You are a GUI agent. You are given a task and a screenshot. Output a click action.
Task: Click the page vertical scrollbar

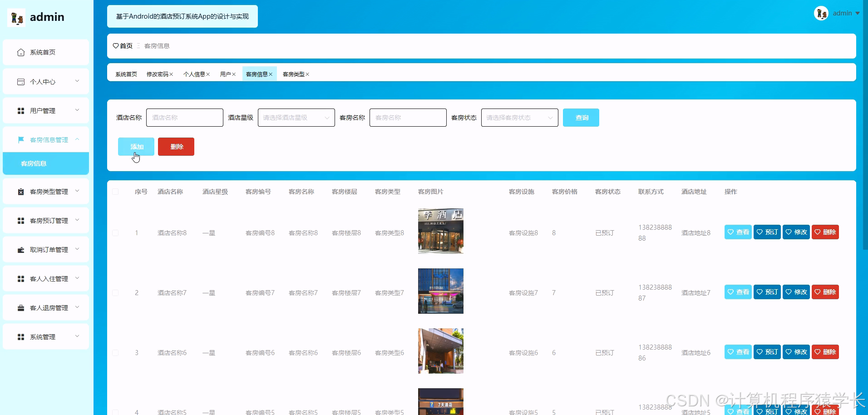click(865, 125)
